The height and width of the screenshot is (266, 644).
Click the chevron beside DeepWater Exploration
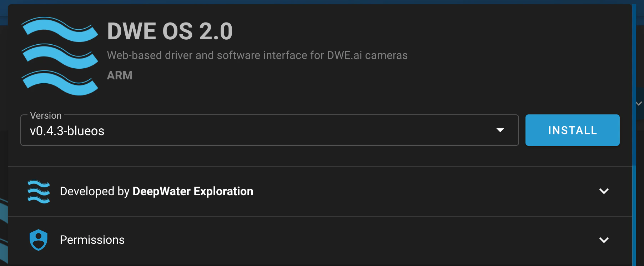pos(603,192)
